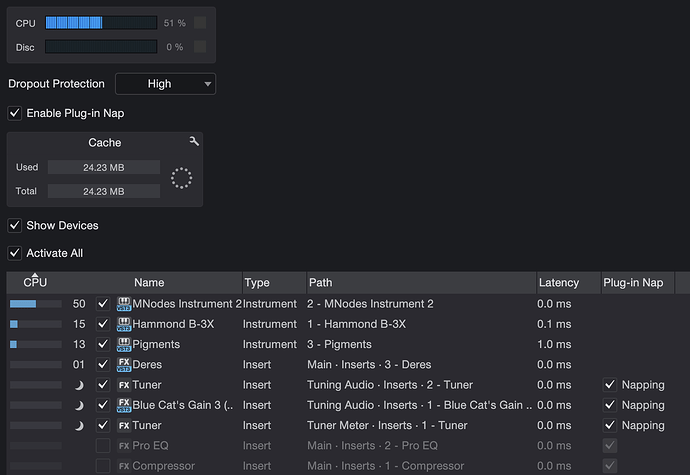Screen dimensions: 690x475
Task: Click Deres FX plug-in icon
Action: (124, 365)
